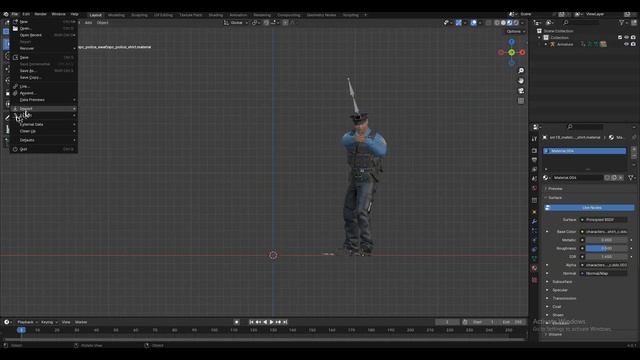Expand the Open Recent submenu
Viewport: 640px width, 360px height.
tap(43, 35)
